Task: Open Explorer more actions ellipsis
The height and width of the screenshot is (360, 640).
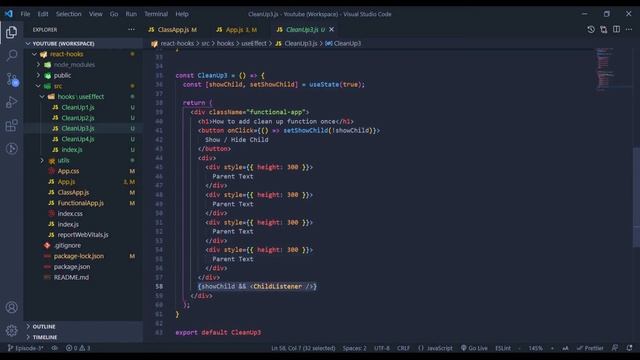Action: click(131, 29)
